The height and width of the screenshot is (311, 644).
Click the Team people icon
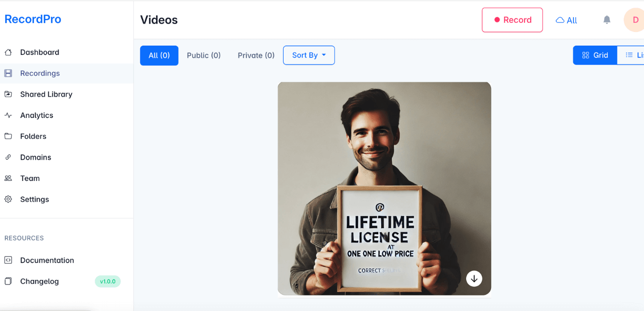(8, 178)
